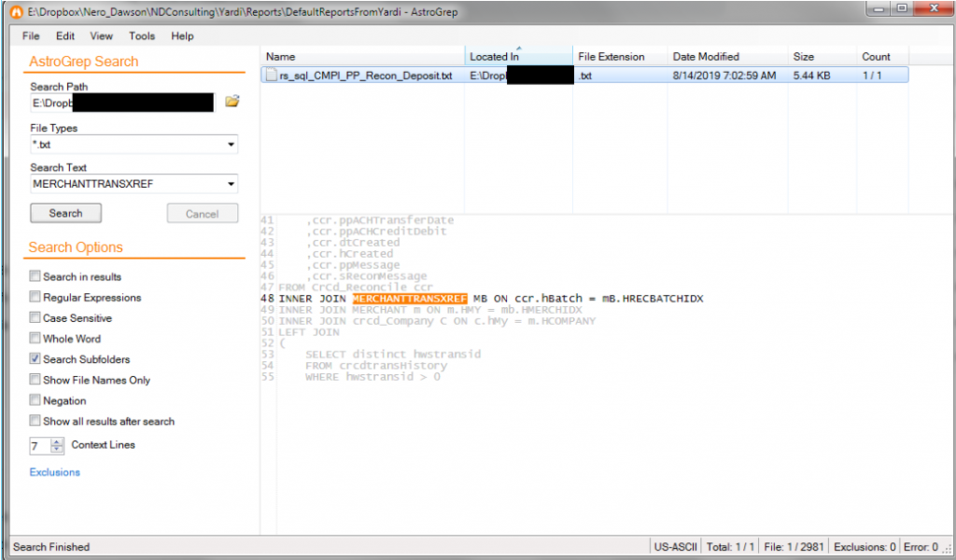The height and width of the screenshot is (560, 956).
Task: Click preview line 55 WHERE hwstransid
Action: (x=373, y=376)
